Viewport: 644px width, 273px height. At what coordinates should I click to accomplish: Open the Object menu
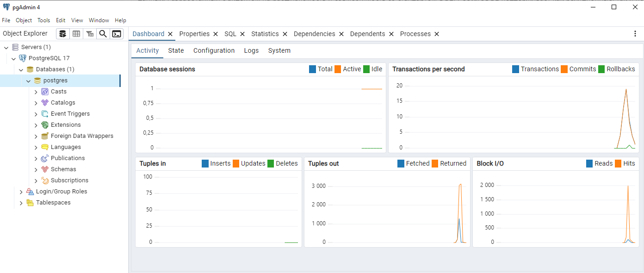click(x=24, y=20)
